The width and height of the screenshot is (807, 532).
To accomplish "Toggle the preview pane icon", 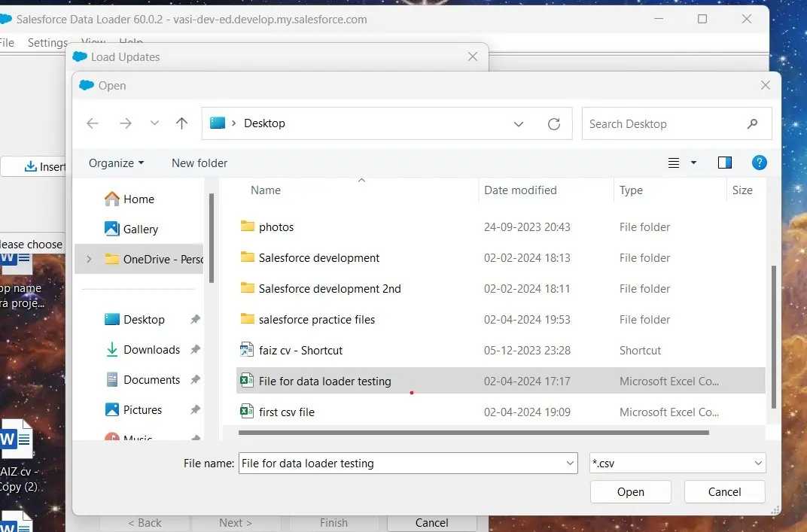I will 725,163.
